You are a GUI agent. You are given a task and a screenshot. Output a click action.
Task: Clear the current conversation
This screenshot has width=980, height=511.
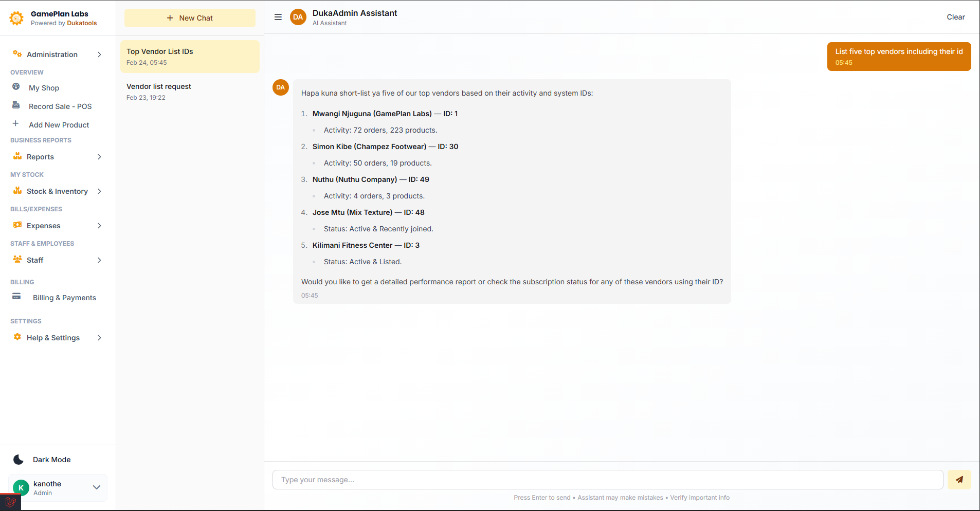(955, 17)
